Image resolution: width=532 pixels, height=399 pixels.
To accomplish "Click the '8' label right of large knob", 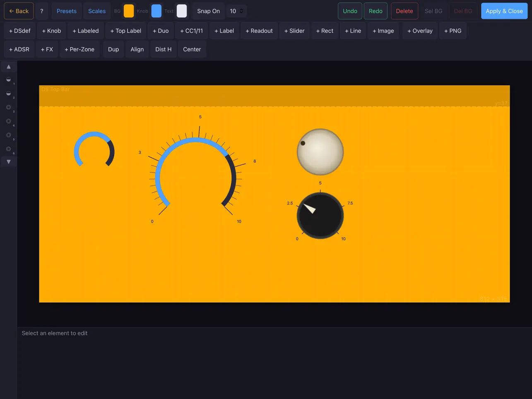I will [255, 161].
